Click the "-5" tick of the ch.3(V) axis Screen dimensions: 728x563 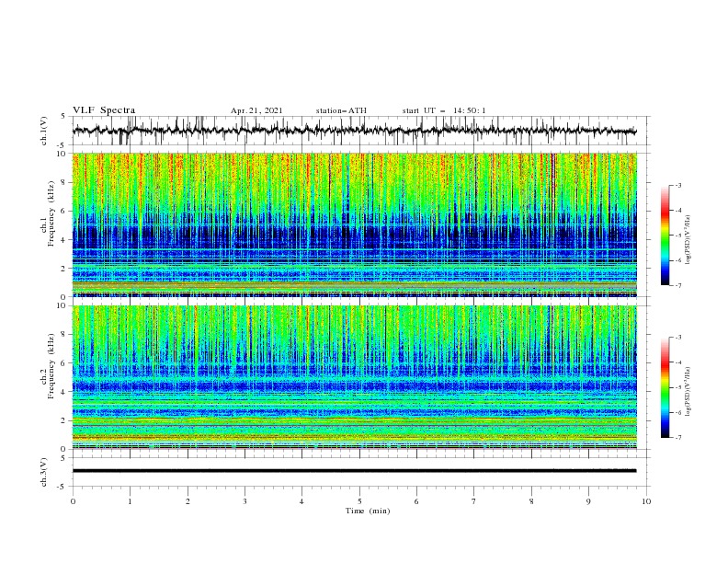(63, 487)
